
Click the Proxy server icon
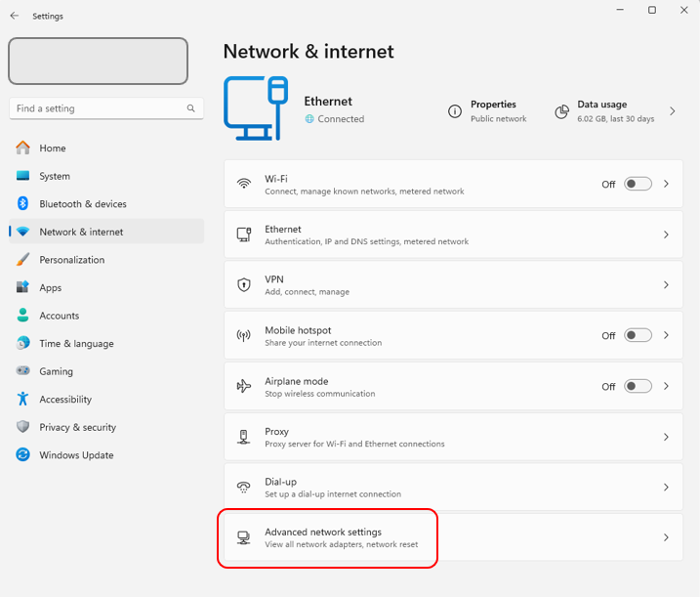tap(244, 437)
